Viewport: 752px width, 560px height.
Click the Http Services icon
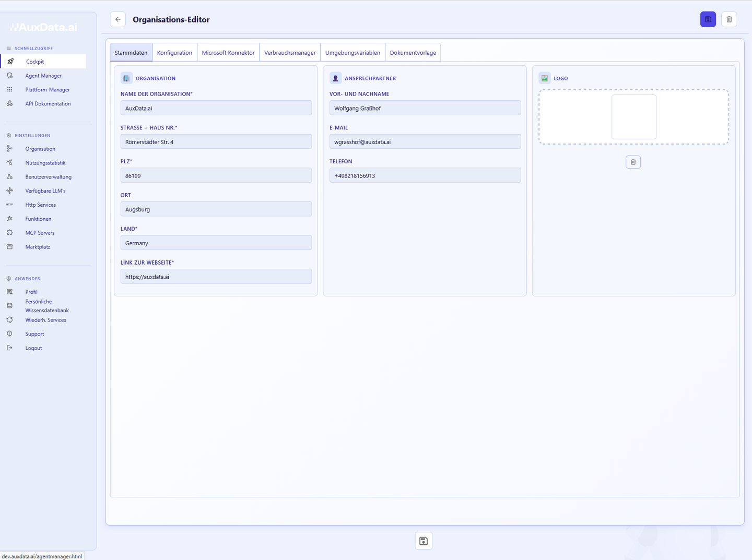tap(10, 205)
